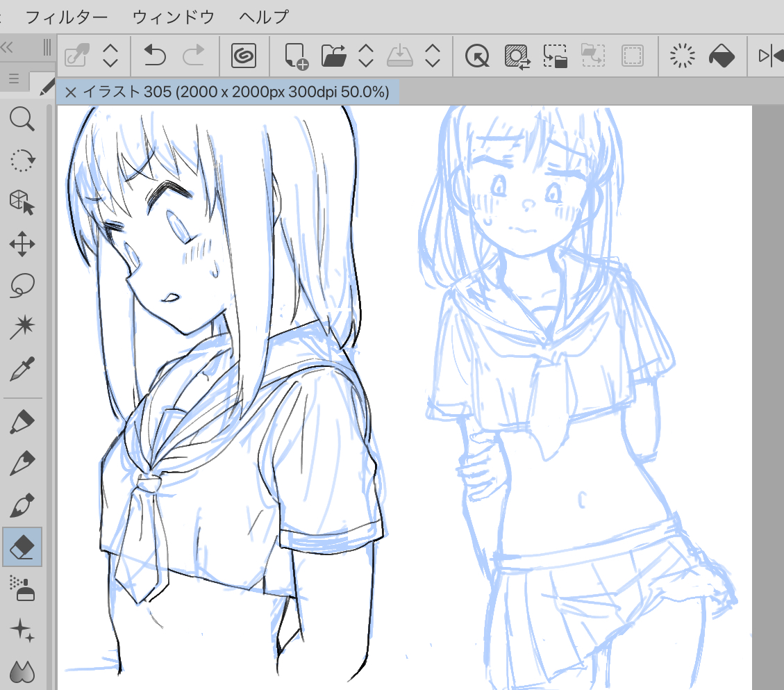Open the ヘルプ menu

click(x=263, y=17)
